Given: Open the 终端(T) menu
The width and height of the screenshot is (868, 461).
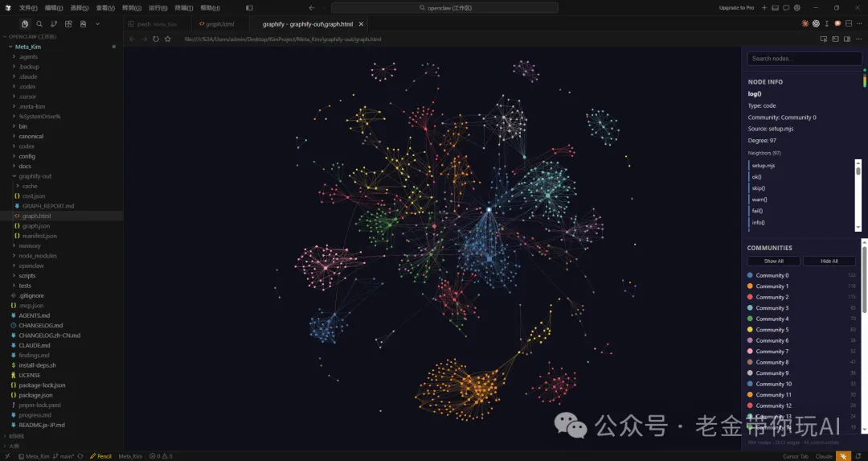Looking at the screenshot, I should click(183, 7).
